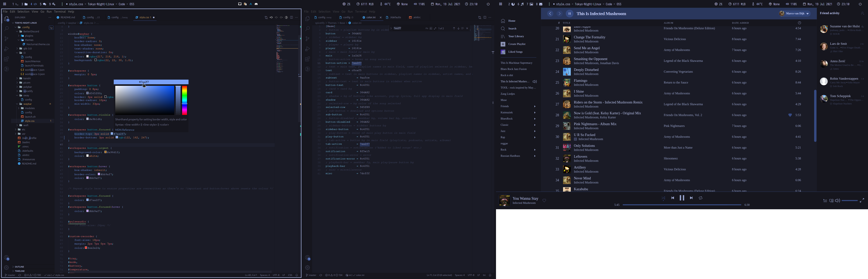Skip to previous track in Spotify
The width and height of the screenshot is (868, 279).
tap(673, 198)
